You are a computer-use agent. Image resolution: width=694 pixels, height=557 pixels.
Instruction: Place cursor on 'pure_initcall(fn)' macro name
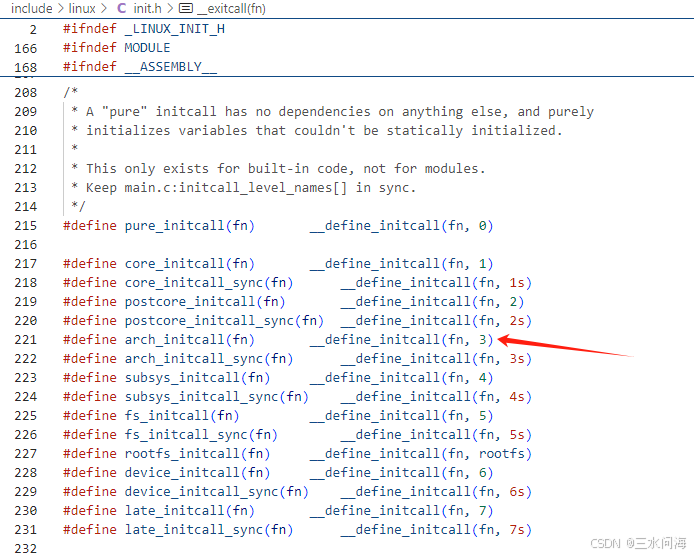[x=189, y=226]
